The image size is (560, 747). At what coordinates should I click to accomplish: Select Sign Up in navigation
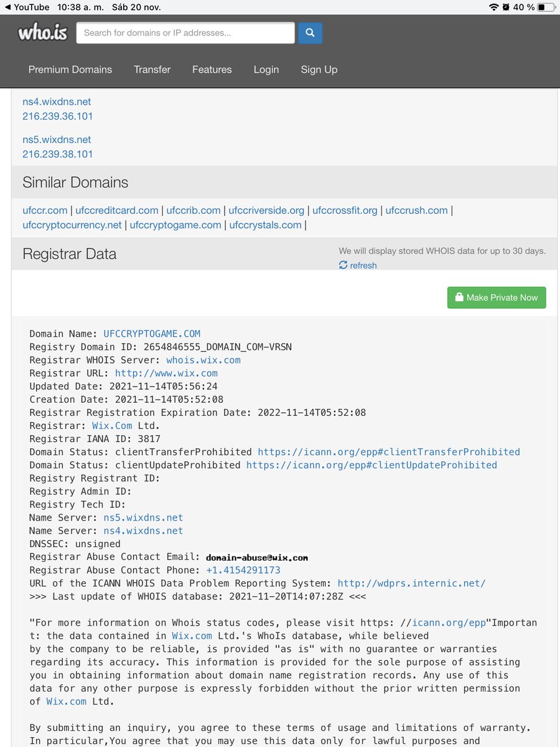coord(319,70)
